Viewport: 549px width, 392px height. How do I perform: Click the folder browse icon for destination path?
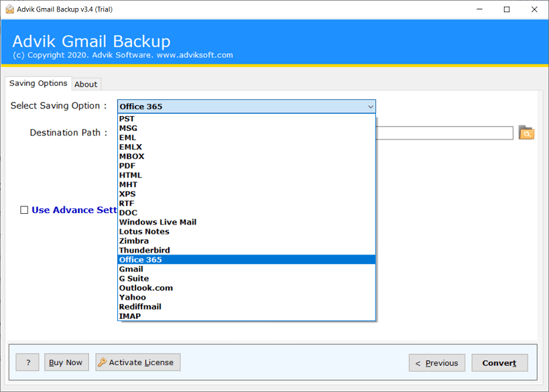click(x=526, y=133)
